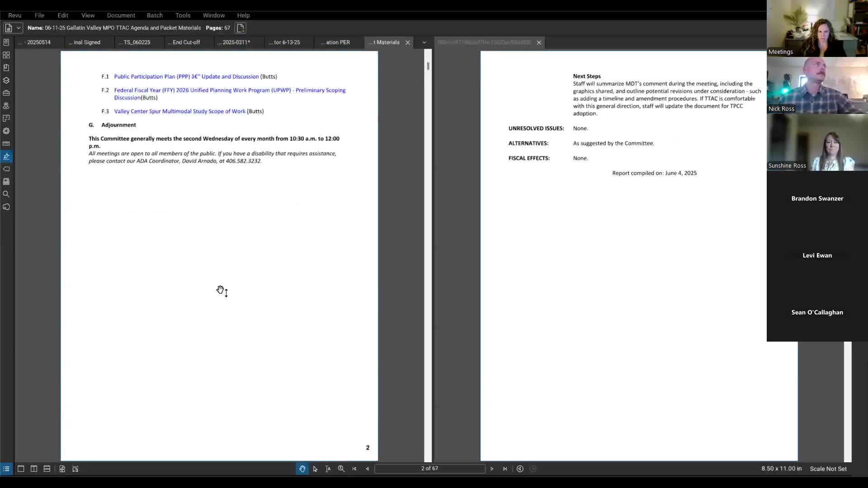Open the Tool Chest briefcase icon
Screen dimensions: 868x488
tap(6, 93)
